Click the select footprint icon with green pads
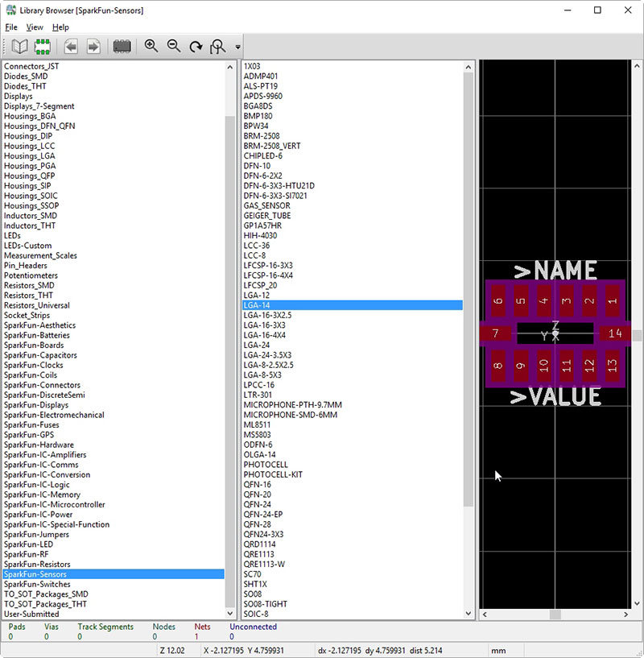This screenshot has width=644, height=658. pos(42,47)
